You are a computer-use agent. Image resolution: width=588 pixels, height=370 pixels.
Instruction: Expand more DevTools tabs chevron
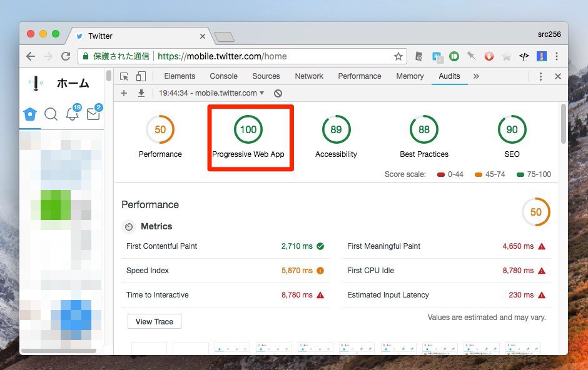pyautogui.click(x=476, y=76)
